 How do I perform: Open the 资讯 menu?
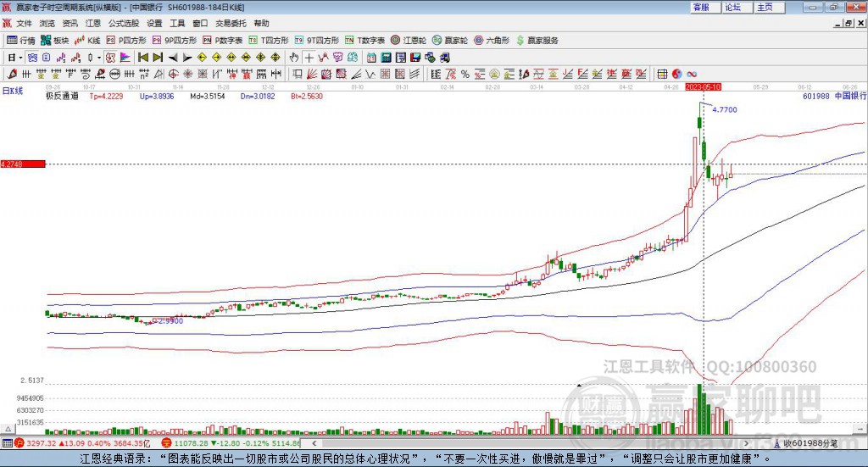click(70, 23)
